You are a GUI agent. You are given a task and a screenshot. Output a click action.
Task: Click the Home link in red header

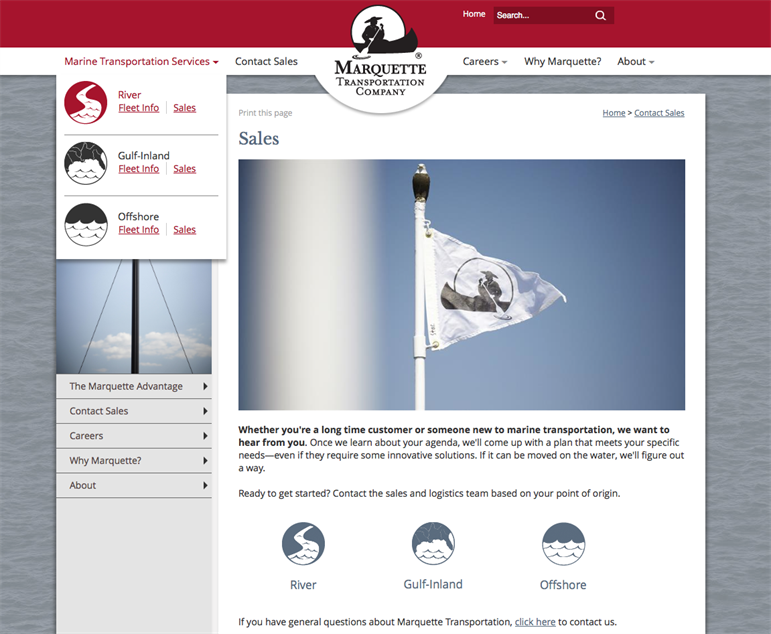point(474,14)
